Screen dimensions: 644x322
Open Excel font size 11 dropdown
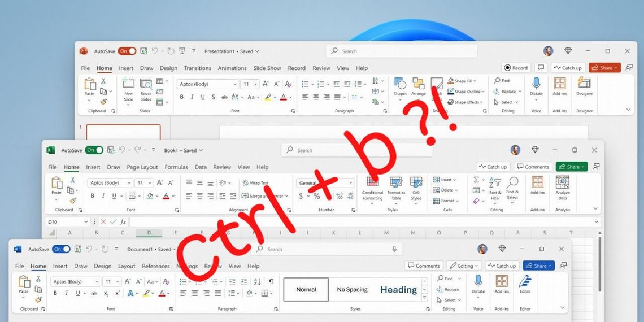point(150,183)
